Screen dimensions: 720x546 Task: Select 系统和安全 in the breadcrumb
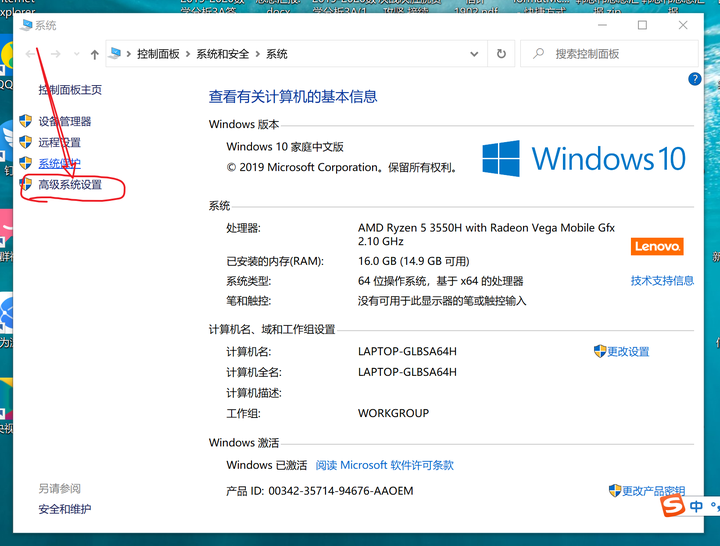tap(223, 54)
